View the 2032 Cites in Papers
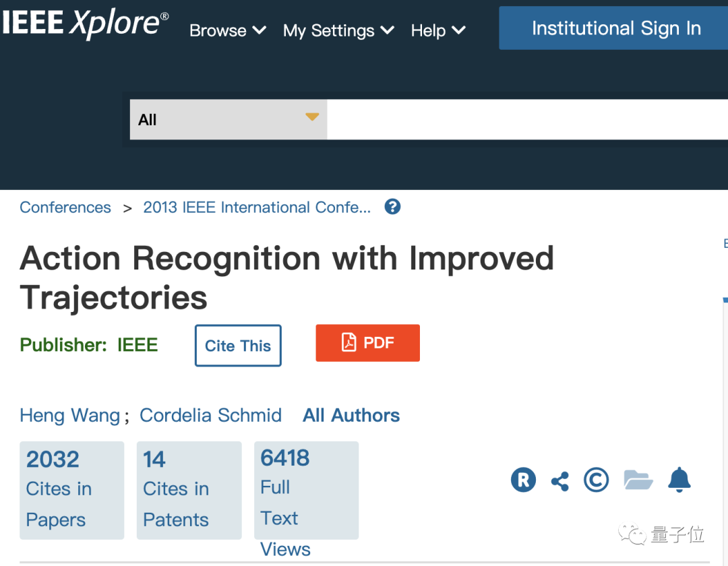Viewport: 728px width, 566px height. [x=71, y=490]
